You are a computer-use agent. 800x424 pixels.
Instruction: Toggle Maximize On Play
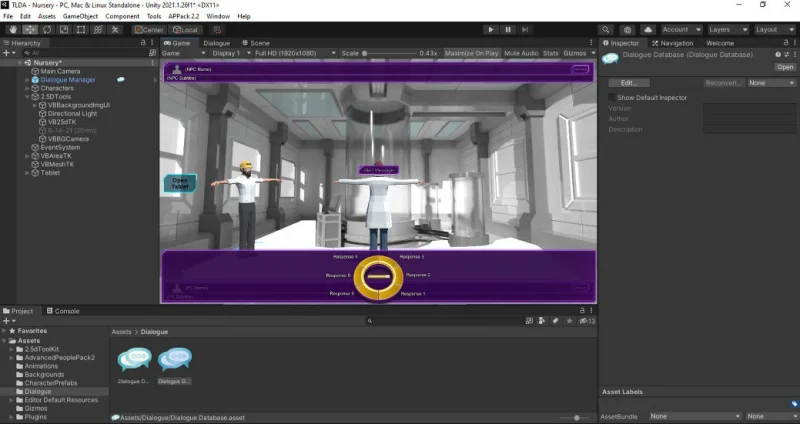pyautogui.click(x=473, y=53)
